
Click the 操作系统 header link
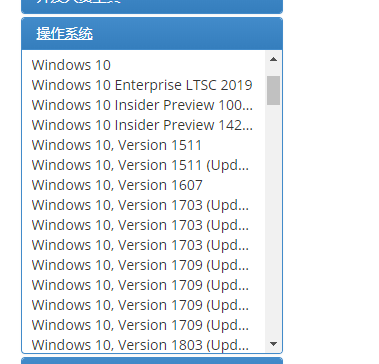point(64,34)
